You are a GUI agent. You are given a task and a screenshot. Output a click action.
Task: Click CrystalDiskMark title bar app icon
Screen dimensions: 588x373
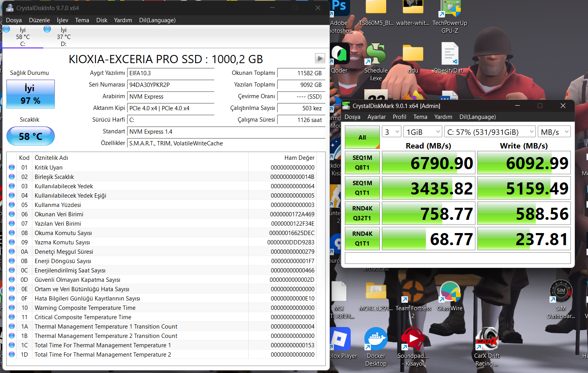(x=346, y=106)
